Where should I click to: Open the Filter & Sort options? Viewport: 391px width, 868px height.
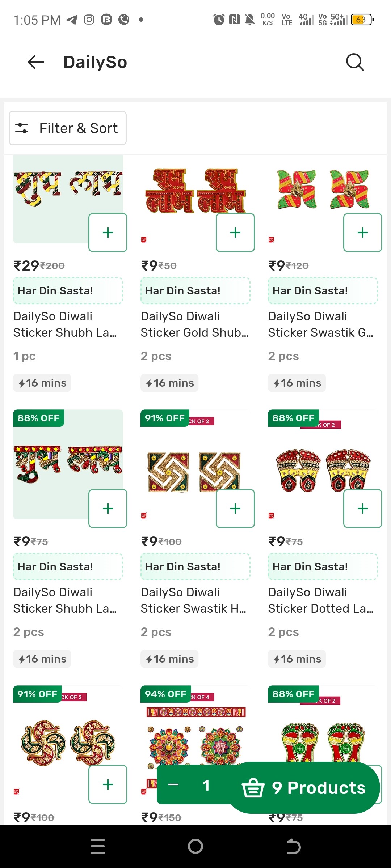tap(68, 128)
